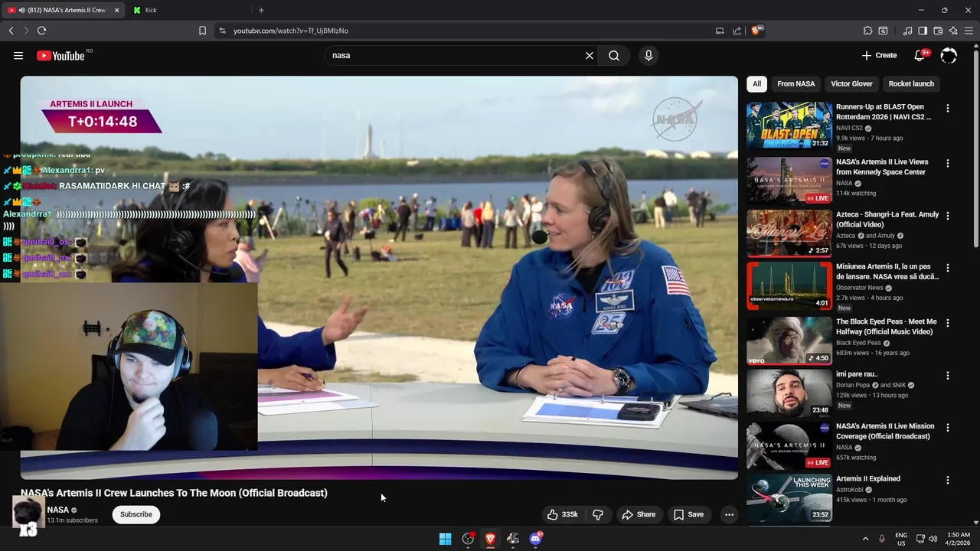Open options for Artemis II Live Mission
980x551 pixels.
tap(947, 428)
